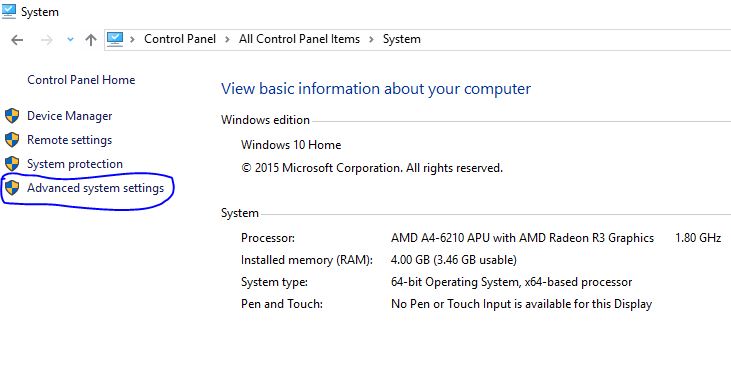The height and width of the screenshot is (370, 731).
Task: Click the Device Manager shield icon
Action: click(x=12, y=116)
